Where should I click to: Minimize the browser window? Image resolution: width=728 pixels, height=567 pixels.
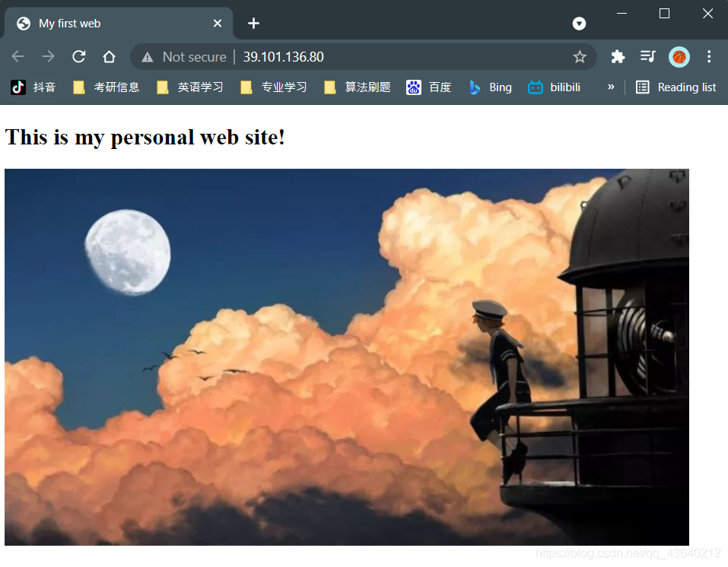click(x=622, y=14)
